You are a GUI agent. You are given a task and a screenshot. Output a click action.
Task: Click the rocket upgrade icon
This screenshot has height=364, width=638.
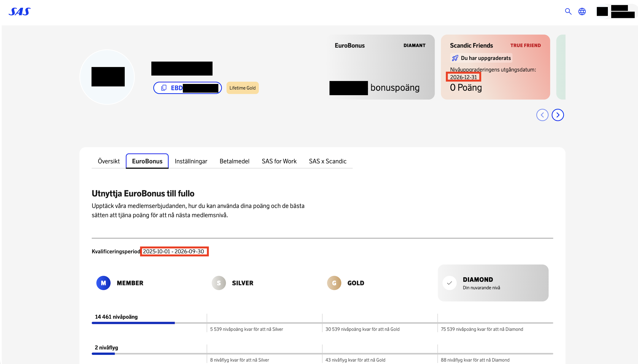(455, 58)
